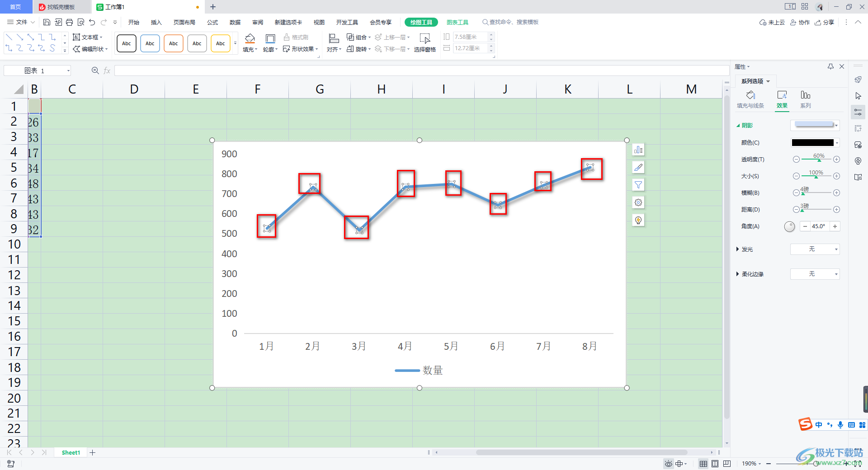Click the Edit Shape (编辑形状) button
The image size is (868, 470).
(90, 49)
